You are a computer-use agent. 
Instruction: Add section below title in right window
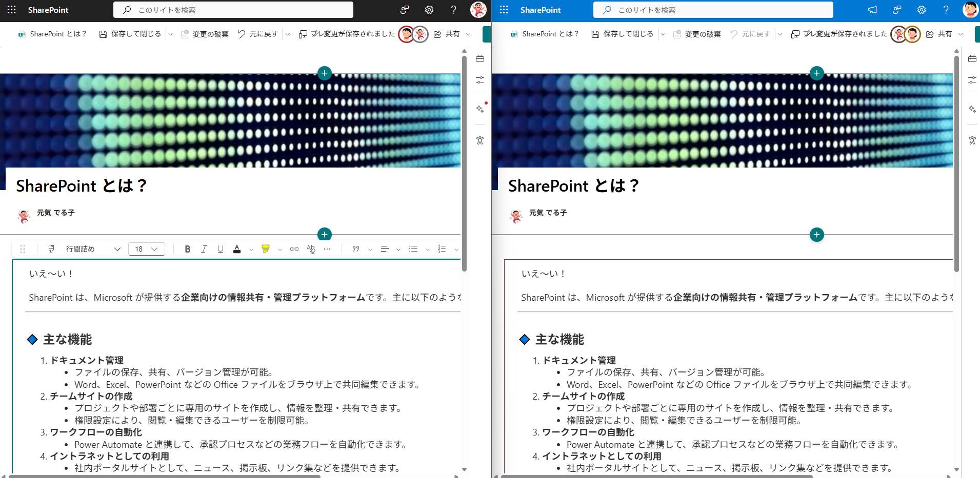(817, 235)
